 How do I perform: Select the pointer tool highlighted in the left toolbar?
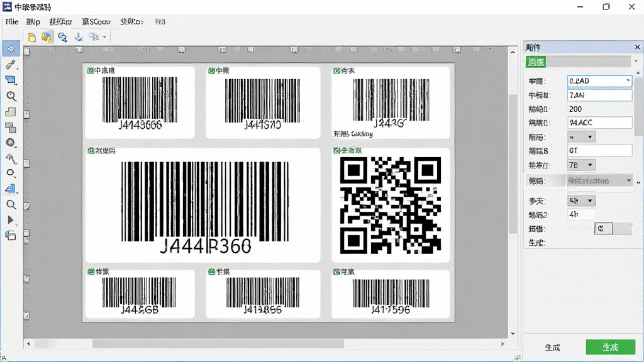tap(11, 49)
